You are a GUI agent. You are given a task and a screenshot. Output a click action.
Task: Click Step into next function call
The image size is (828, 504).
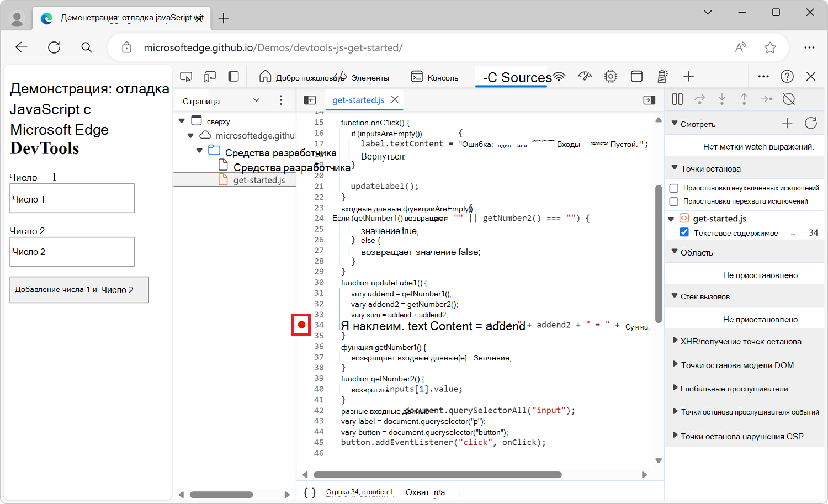[x=722, y=99]
